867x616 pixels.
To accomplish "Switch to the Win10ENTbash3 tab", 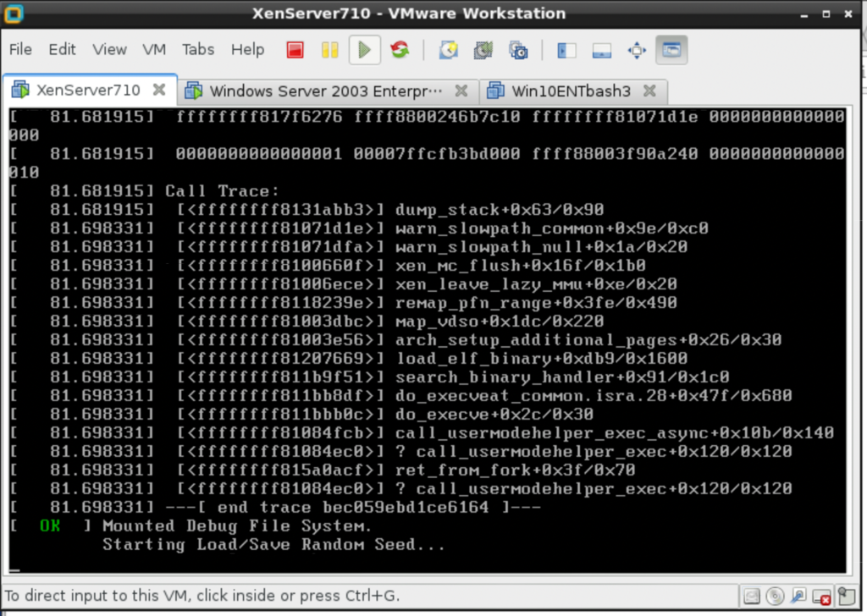I will click(572, 91).
